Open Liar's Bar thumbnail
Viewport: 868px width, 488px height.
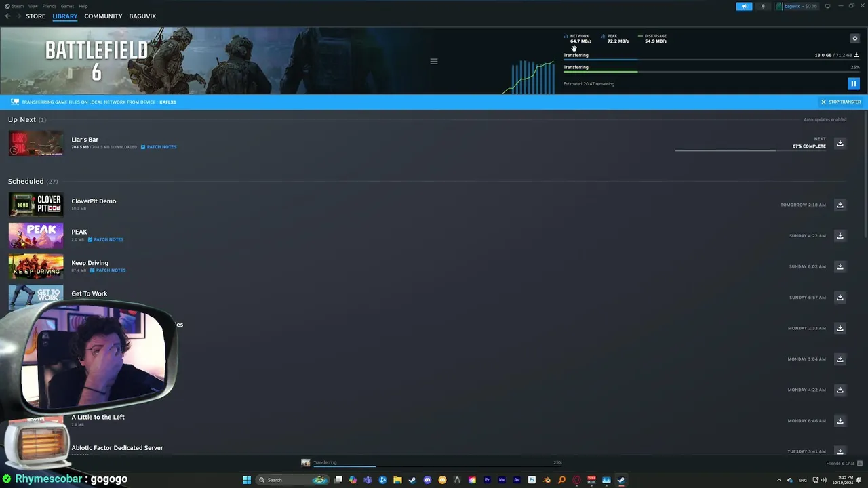(36, 143)
